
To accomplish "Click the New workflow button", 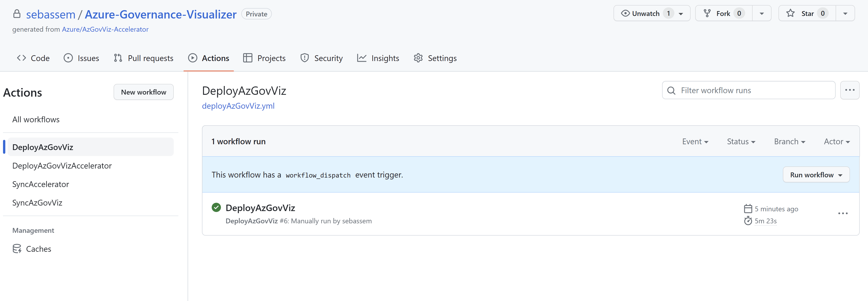I will 143,92.
